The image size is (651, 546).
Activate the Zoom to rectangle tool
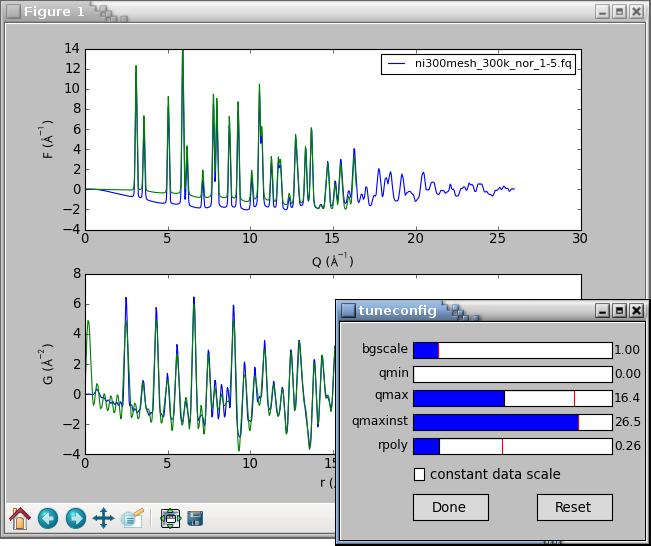[131, 518]
